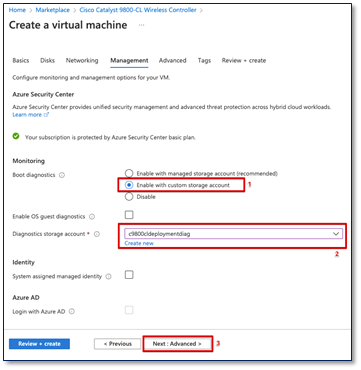Click the Enable OS guest diagnostics info icon
Viewport: 361px width, 370px height.
(x=92, y=217)
